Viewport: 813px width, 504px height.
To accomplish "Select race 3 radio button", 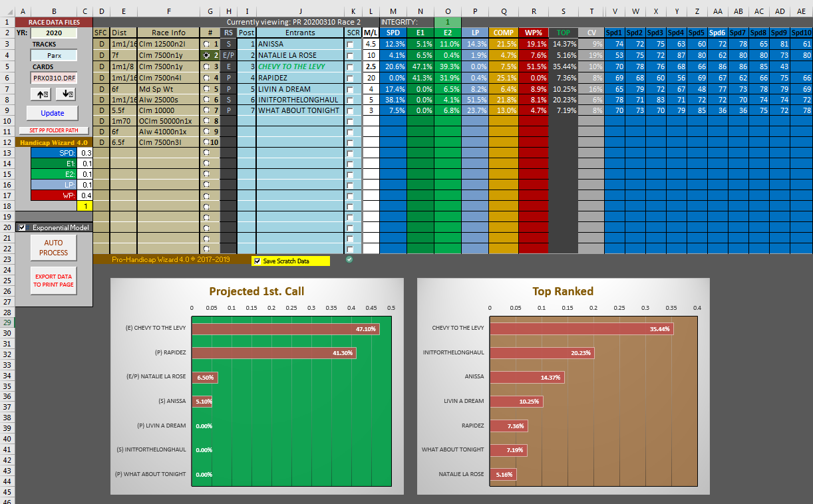I will (x=207, y=66).
